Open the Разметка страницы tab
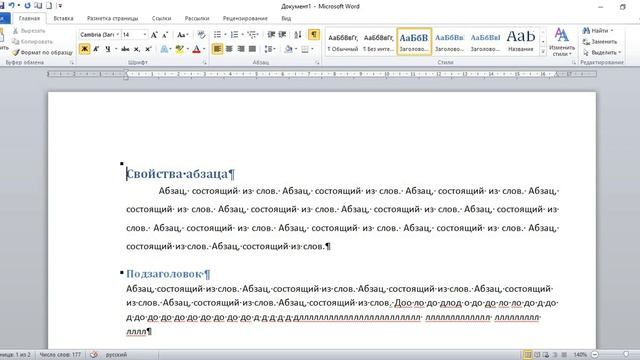640x360 pixels. point(112,18)
